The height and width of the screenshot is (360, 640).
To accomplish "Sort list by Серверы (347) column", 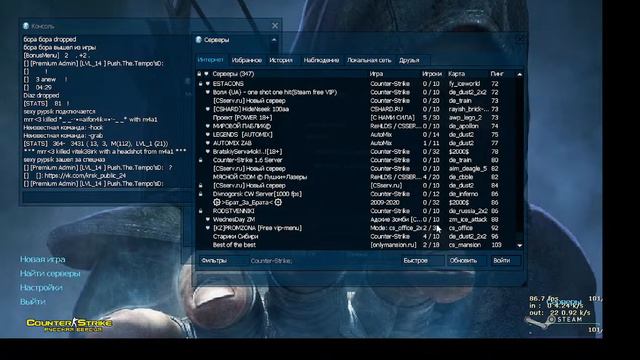I will coord(233,74).
